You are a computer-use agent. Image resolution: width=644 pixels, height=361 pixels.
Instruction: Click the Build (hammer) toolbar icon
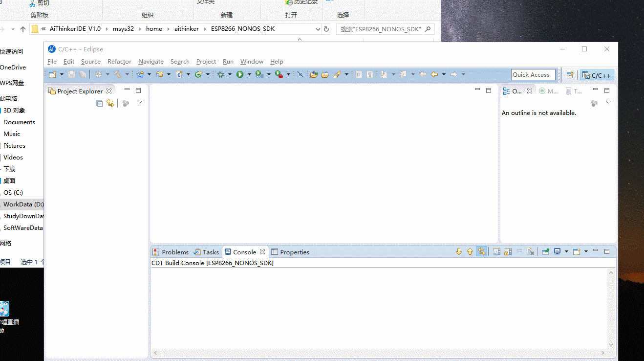click(x=118, y=74)
